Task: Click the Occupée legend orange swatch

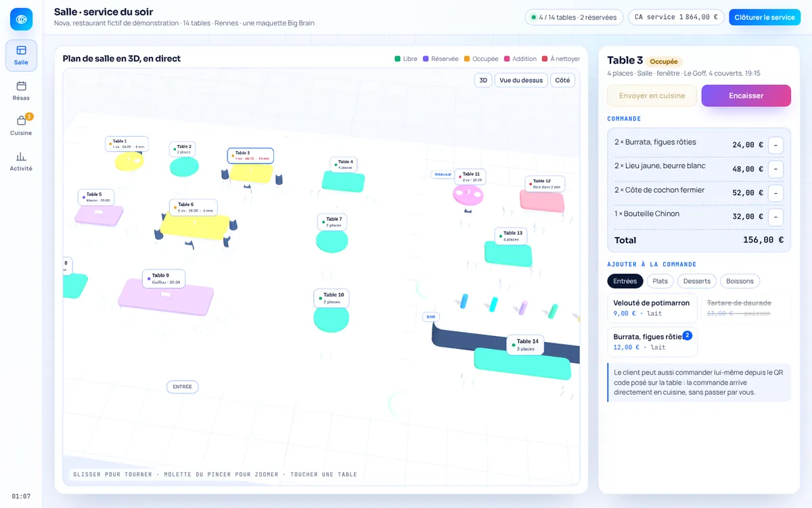Action: [x=467, y=59]
